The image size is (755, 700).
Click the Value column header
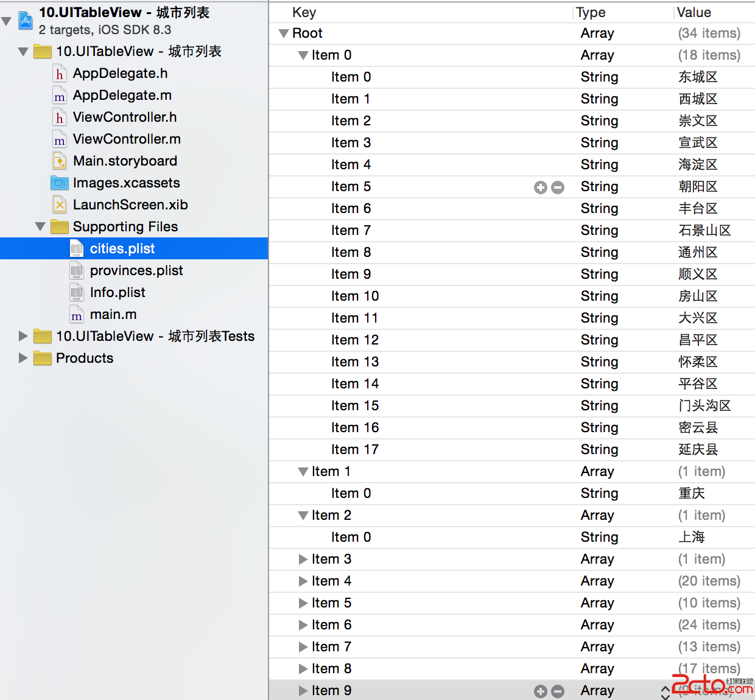[694, 13]
